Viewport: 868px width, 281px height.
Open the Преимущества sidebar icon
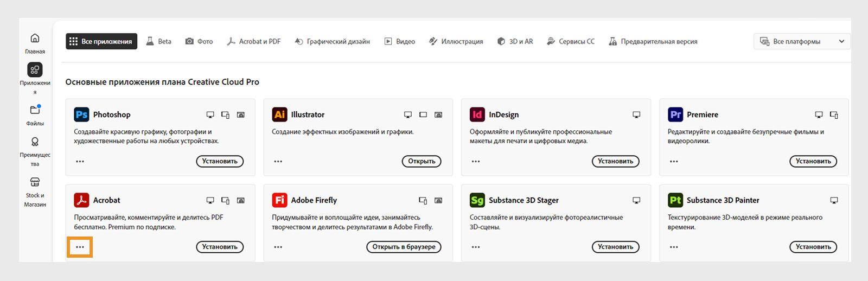point(35,142)
